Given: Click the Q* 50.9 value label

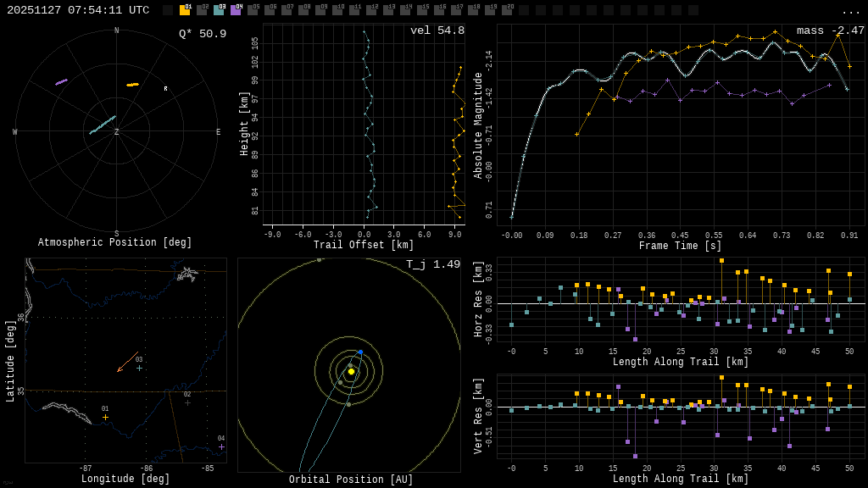Looking at the screenshot, I should coord(202,34).
